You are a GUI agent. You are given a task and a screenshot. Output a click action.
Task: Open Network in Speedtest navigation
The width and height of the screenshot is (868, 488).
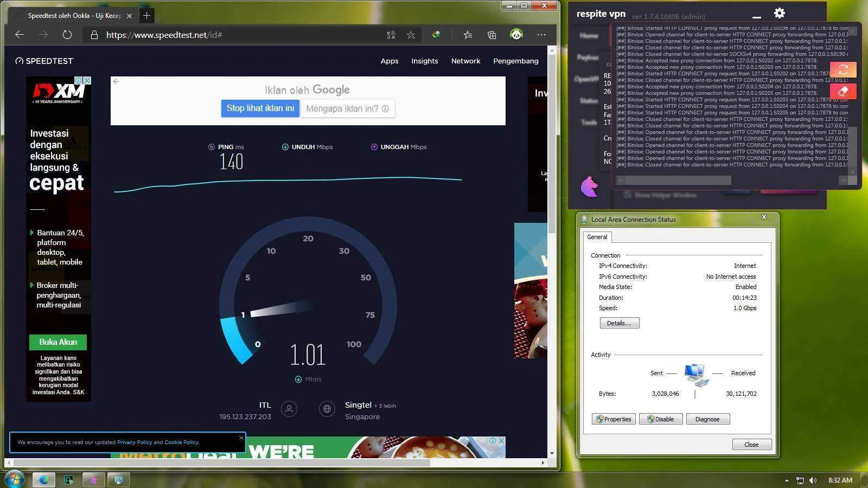tap(465, 61)
